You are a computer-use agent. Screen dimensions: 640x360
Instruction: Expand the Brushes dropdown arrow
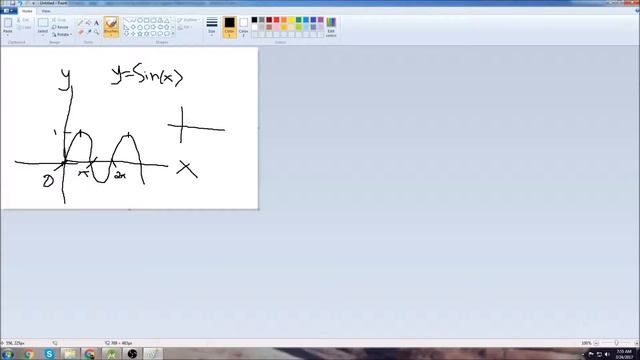point(111,35)
